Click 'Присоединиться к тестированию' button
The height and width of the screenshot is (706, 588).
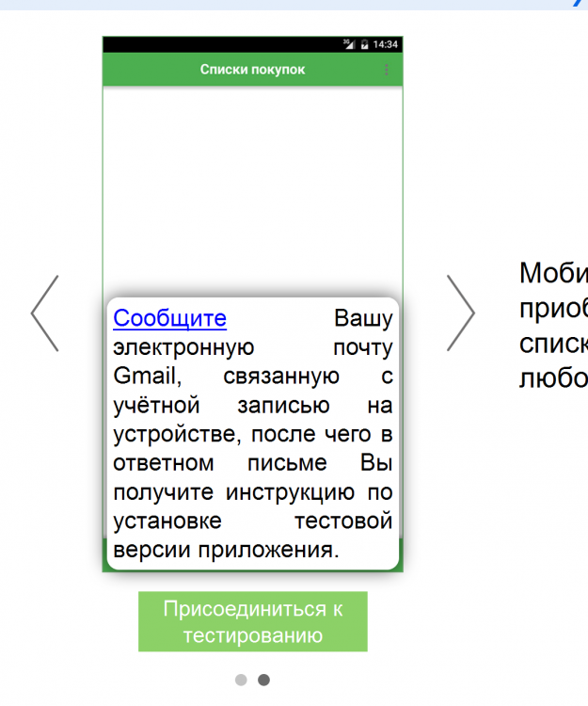[x=253, y=621]
